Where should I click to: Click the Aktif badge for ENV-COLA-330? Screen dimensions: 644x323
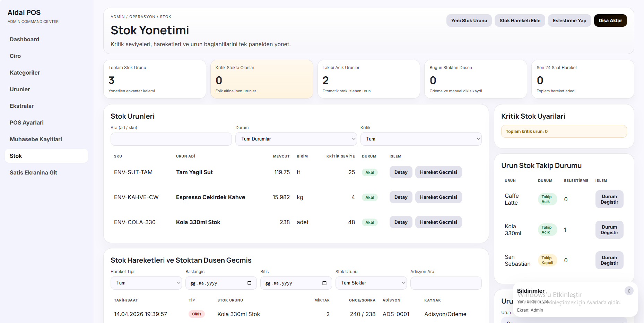[x=370, y=222]
